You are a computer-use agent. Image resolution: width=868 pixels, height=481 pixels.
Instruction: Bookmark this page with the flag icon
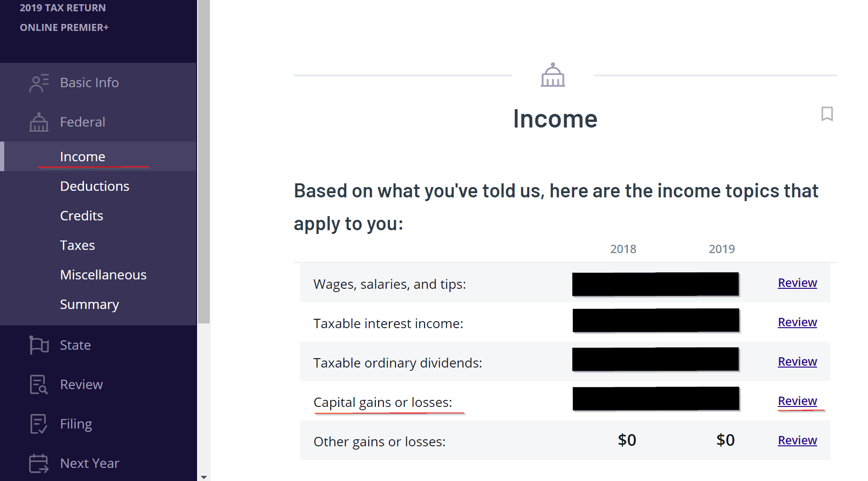click(x=827, y=115)
